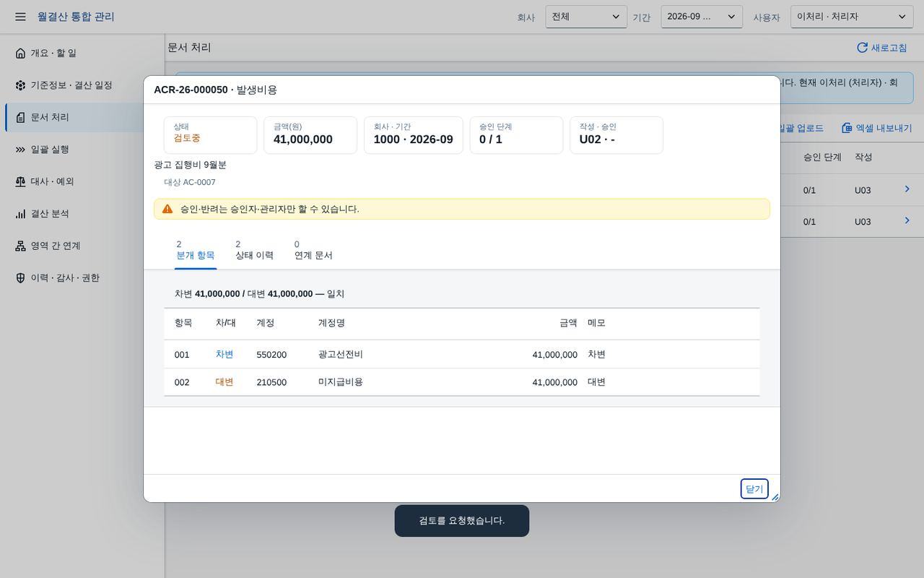
Task: Switch to the 분개 항목 tab
Action: (196, 250)
